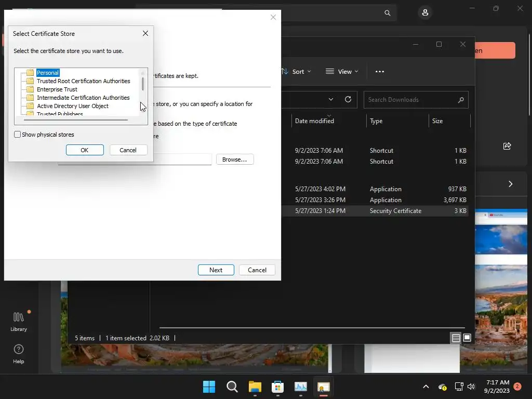Open Help in the sidebar
Image resolution: width=532 pixels, height=399 pixels.
point(19,354)
